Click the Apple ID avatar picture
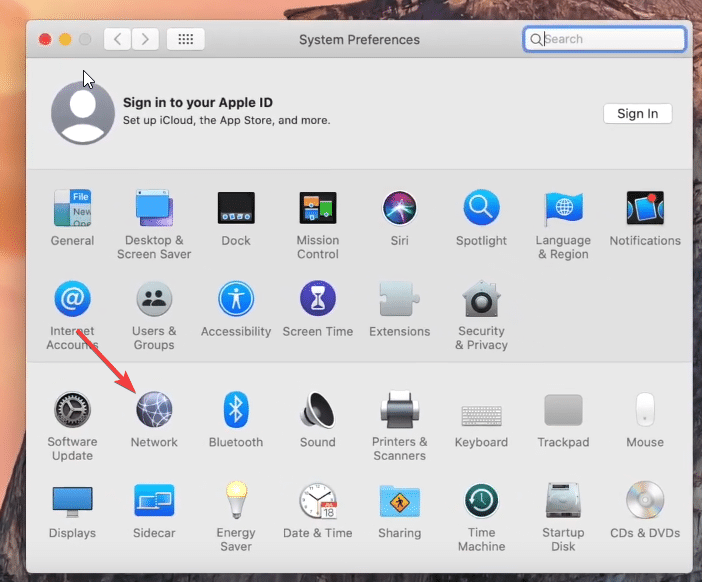 click(x=83, y=113)
